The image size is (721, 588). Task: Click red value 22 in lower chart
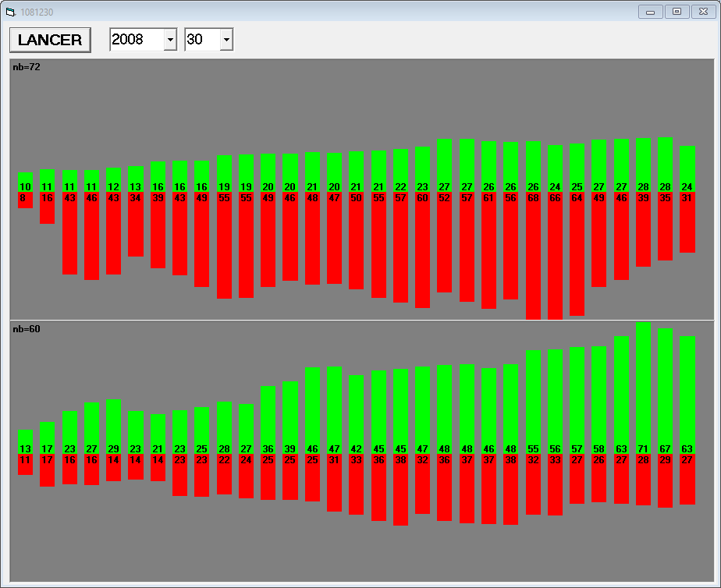point(224,460)
